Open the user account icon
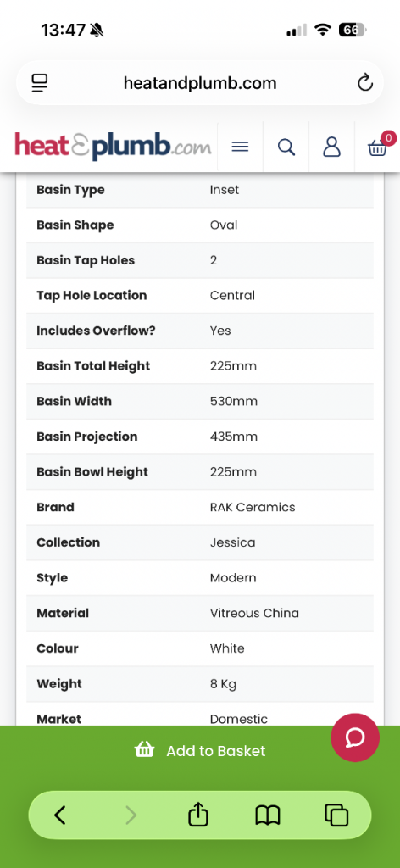This screenshot has width=400, height=868. 331,147
